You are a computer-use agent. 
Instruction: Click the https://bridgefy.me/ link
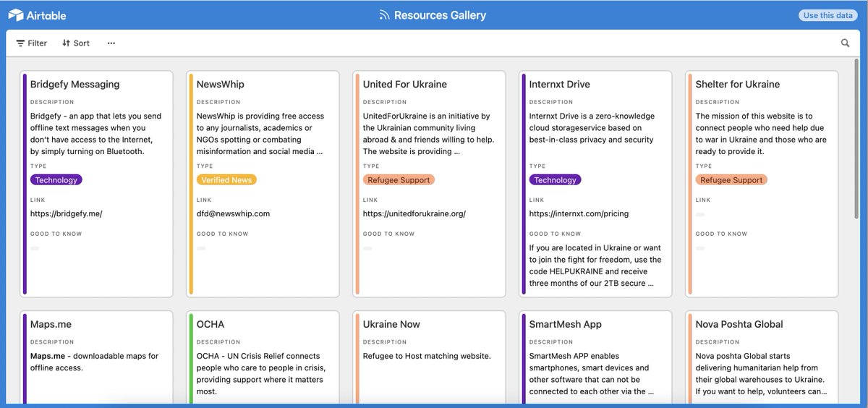click(67, 213)
